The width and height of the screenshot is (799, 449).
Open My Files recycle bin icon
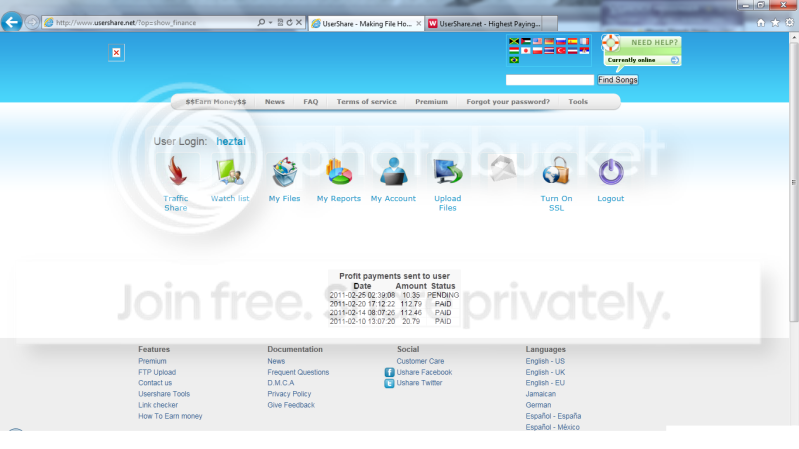coord(285,172)
